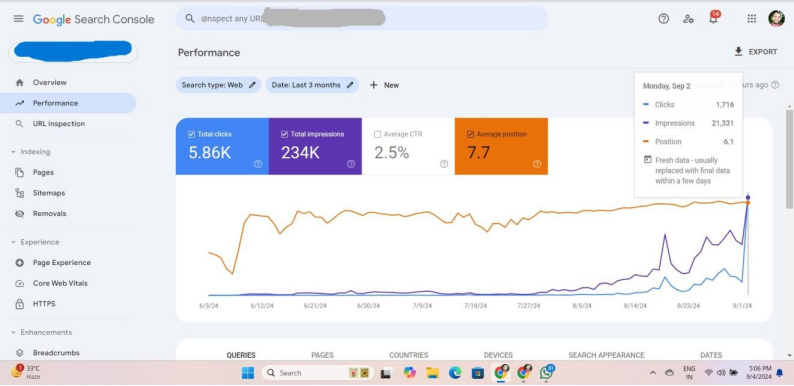Switch to the QUERIES tab
The image size is (794, 386).
241,355
